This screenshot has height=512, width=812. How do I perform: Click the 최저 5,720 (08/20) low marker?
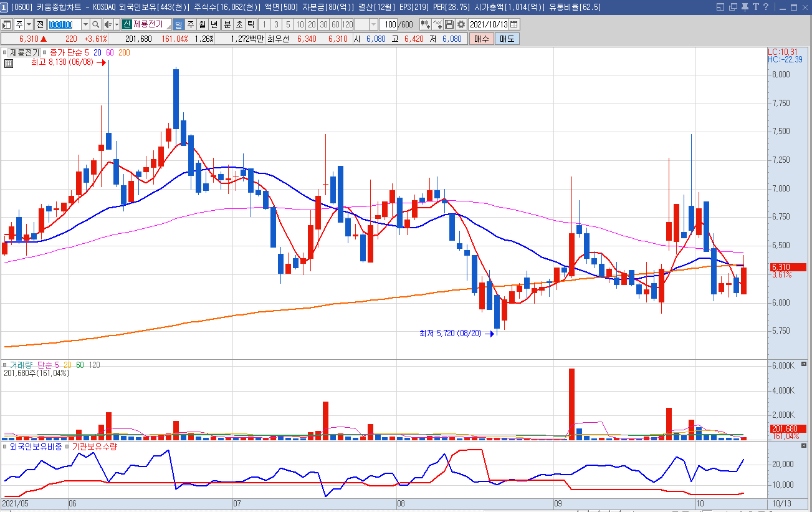(456, 334)
